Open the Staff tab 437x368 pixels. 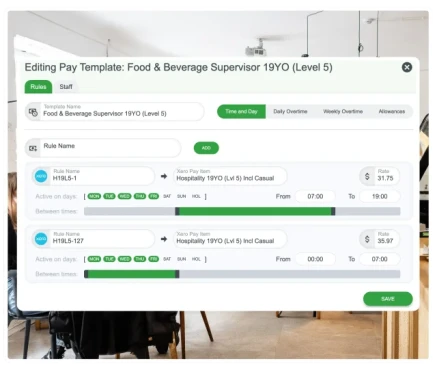66,87
